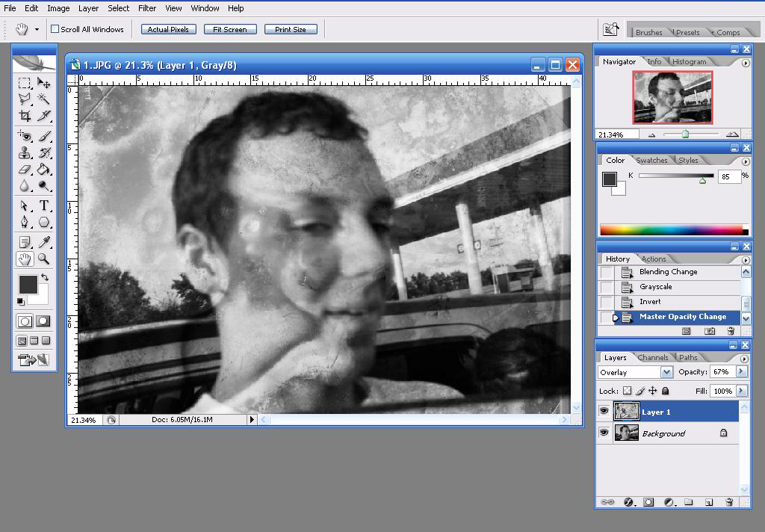Select the Clone Stamp tool
Image resolution: width=765 pixels, height=532 pixels.
point(24,152)
